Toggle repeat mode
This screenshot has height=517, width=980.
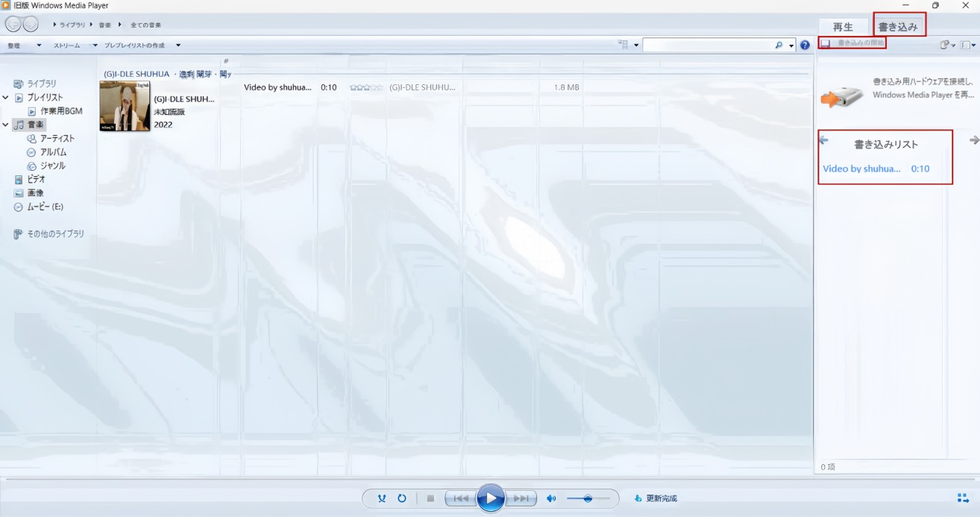click(402, 498)
